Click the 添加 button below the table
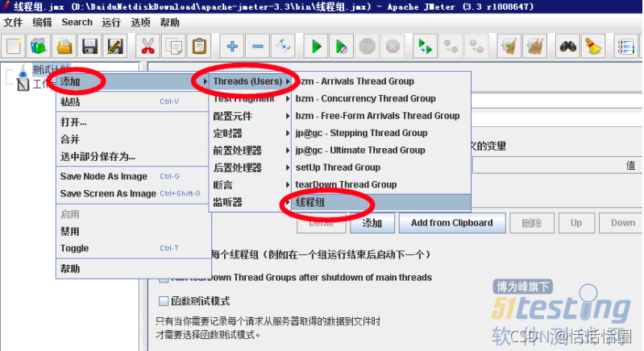 tap(372, 223)
